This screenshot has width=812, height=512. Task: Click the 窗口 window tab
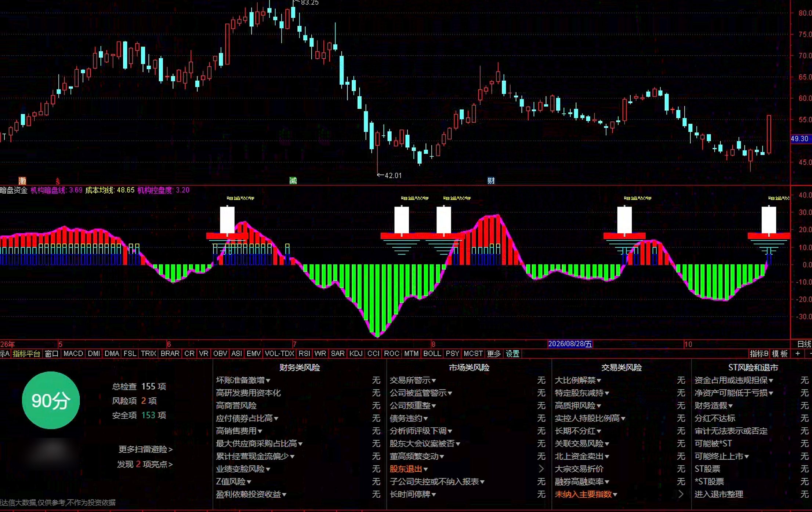[51, 354]
